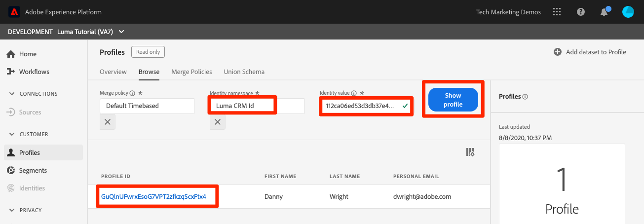Open Segments in the sidebar
The height and width of the screenshot is (224, 644).
[x=33, y=170]
